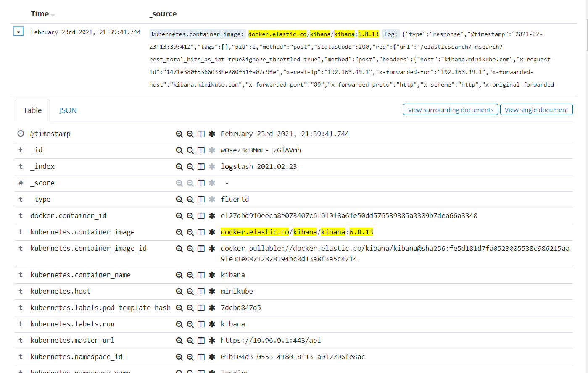Toggle kubernetes.container_name column in table

click(201, 275)
